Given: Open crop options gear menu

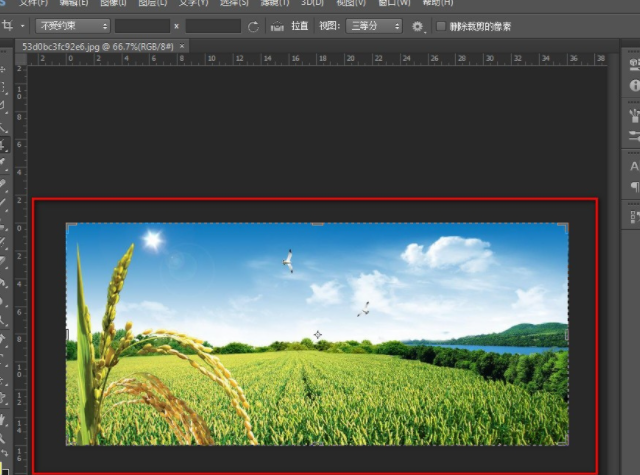Looking at the screenshot, I should click(417, 27).
